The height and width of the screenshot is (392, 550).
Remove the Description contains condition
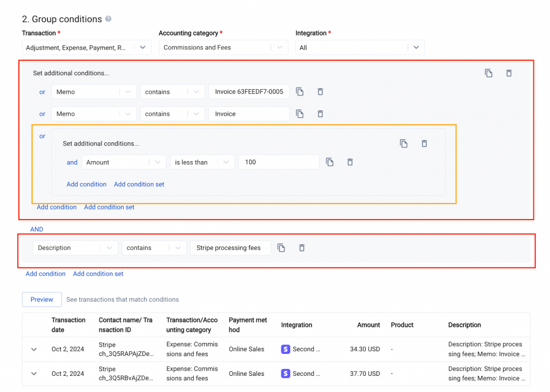point(302,248)
